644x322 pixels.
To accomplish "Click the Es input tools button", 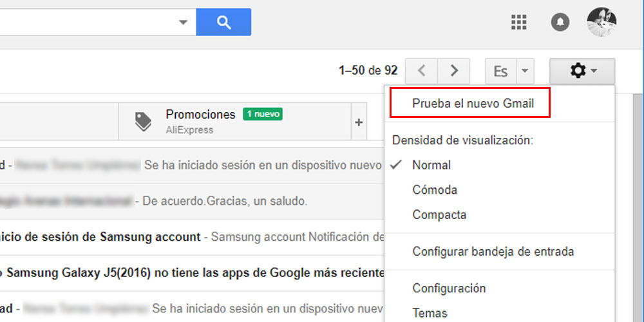I will 500,71.
